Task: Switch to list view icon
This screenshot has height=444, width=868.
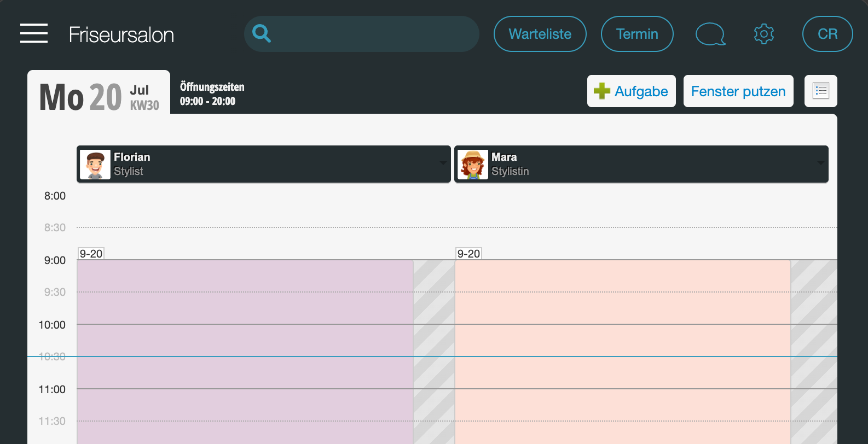Action: click(821, 91)
